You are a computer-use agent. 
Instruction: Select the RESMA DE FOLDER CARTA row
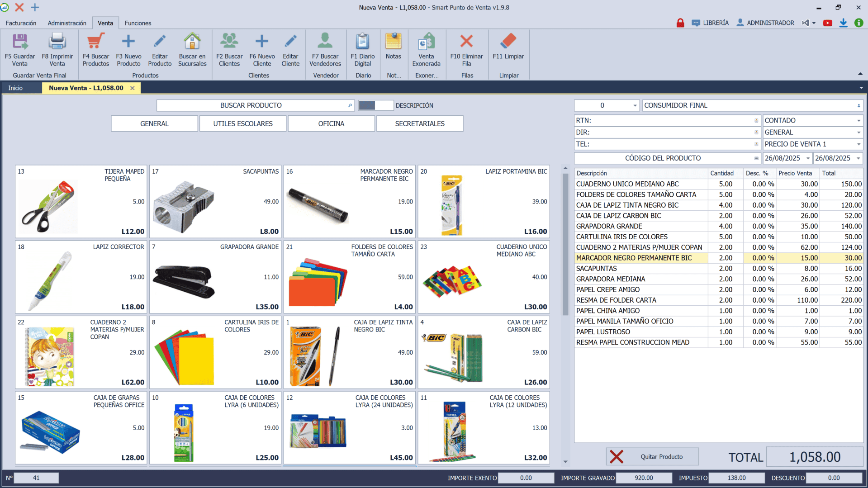click(718, 300)
